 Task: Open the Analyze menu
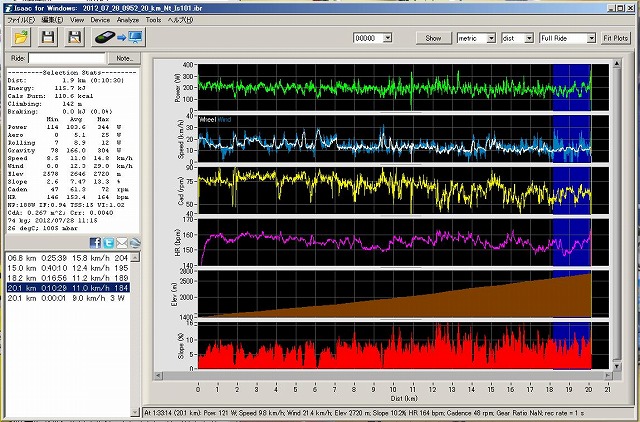[x=128, y=19]
